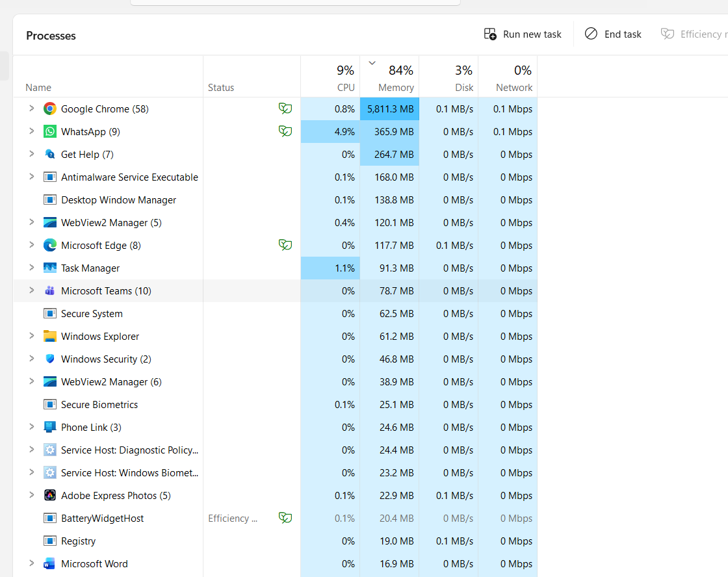Click the Windows Explorer folder icon
The width and height of the screenshot is (728, 577).
tap(49, 336)
